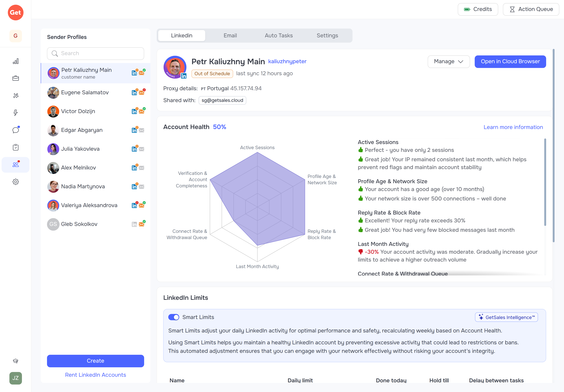The height and width of the screenshot is (392, 564).
Task: Open the G workspace switcher
Action: [15, 36]
